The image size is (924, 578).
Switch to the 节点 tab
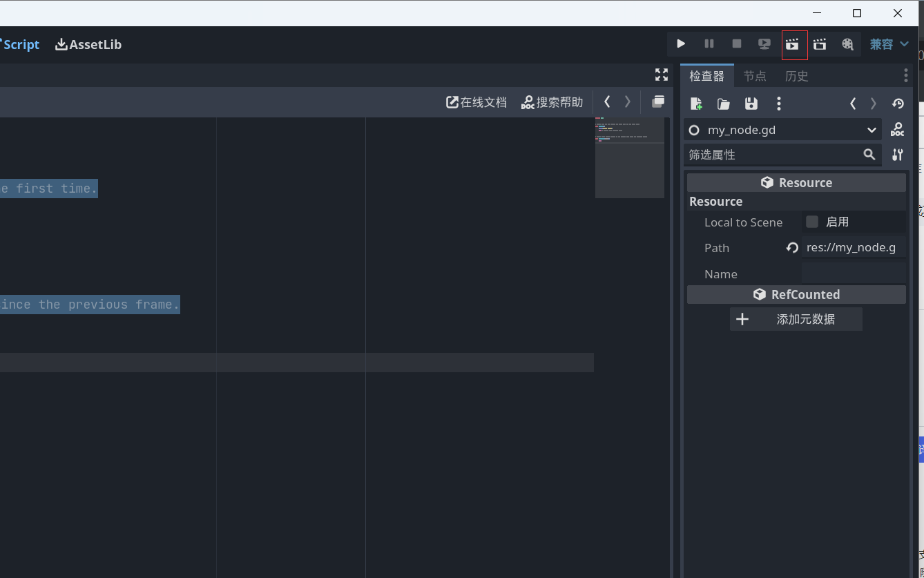[x=755, y=76]
